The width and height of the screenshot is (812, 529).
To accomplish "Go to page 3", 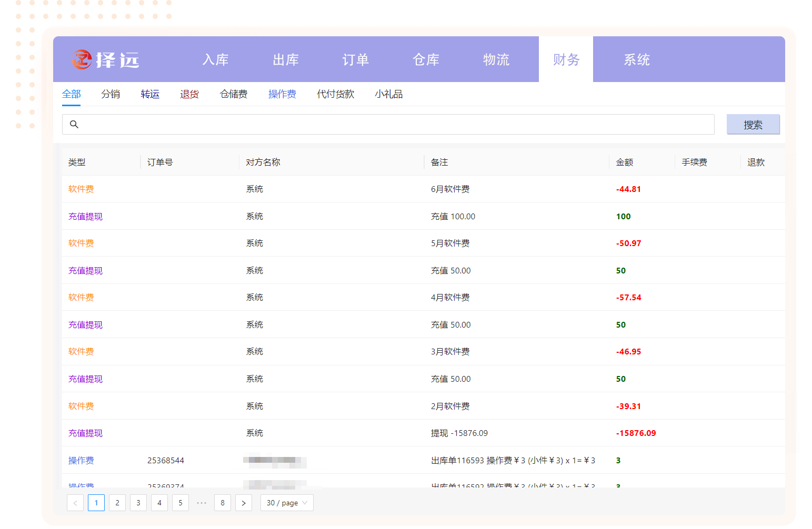I will [138, 503].
